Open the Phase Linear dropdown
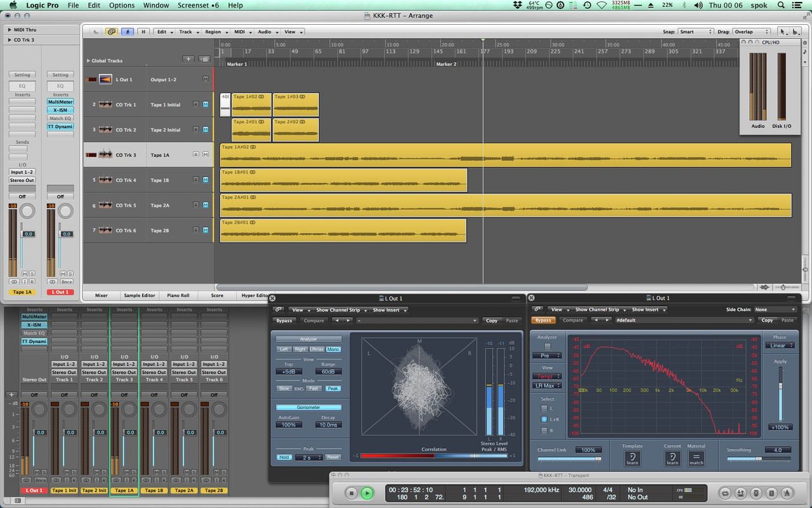Viewport: 812px width, 508px height. point(780,345)
